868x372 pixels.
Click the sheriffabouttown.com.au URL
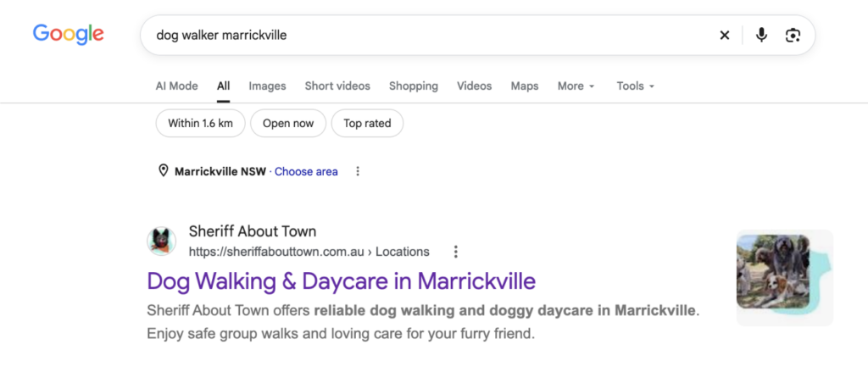point(309,252)
